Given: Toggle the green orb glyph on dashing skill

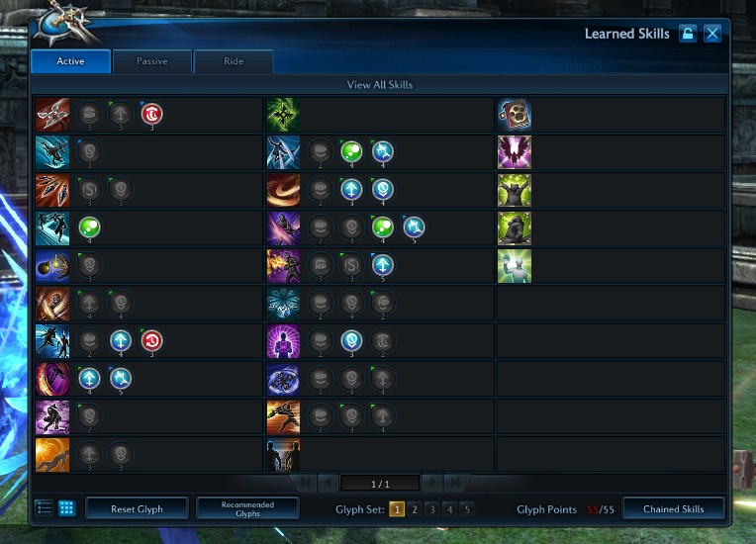Looking at the screenshot, I should click(90, 227).
